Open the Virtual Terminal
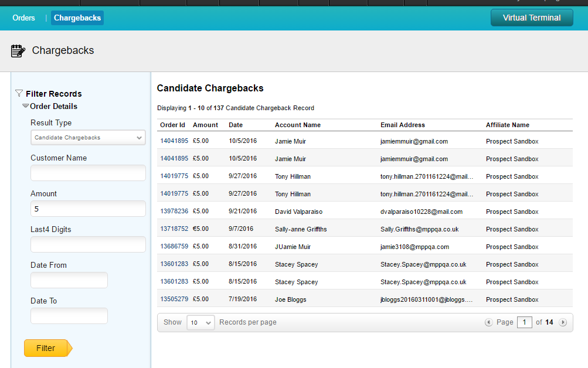The height and width of the screenshot is (368, 588). point(532,18)
